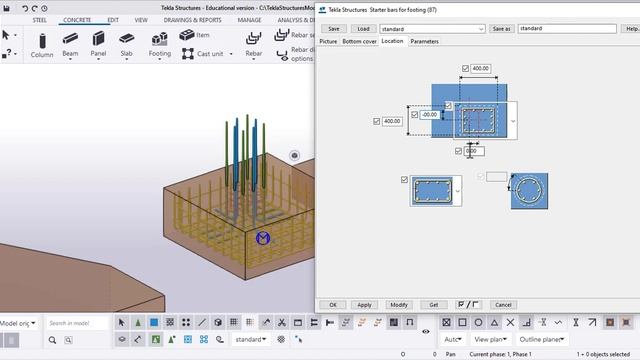Toggle checkbox beside the -00.00 offset field
Screen dimensions: 640x360
[x=415, y=115]
